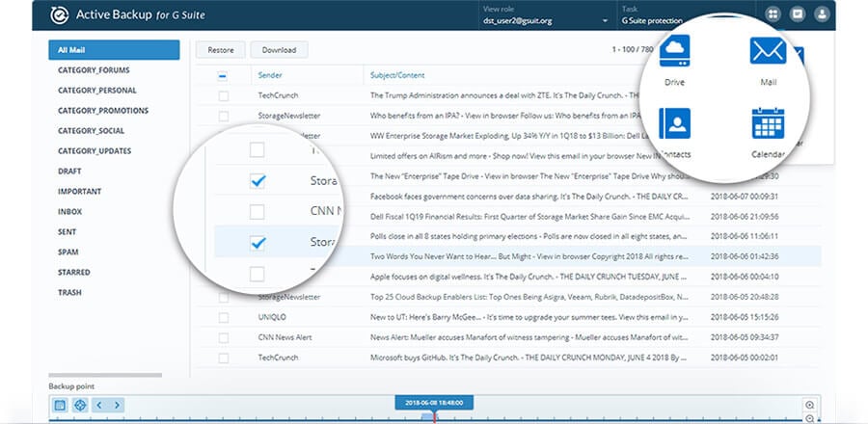The height and width of the screenshot is (424, 868).
Task: Click the date 2018-06-06 01:42:36
Action: click(x=745, y=256)
